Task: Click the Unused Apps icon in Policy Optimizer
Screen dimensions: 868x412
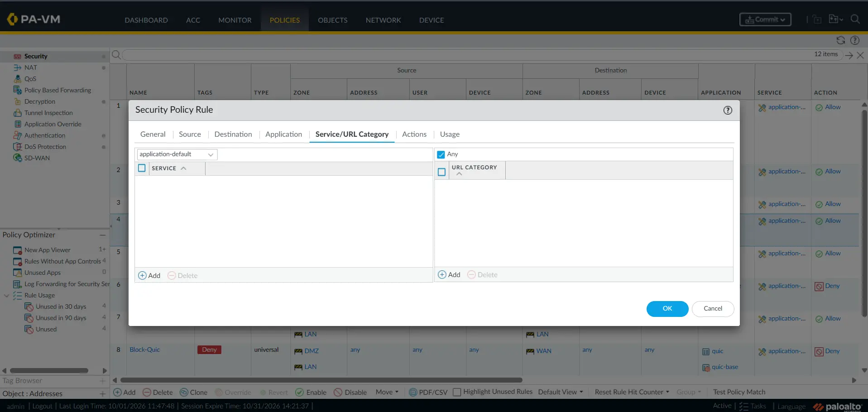Action: tap(18, 273)
